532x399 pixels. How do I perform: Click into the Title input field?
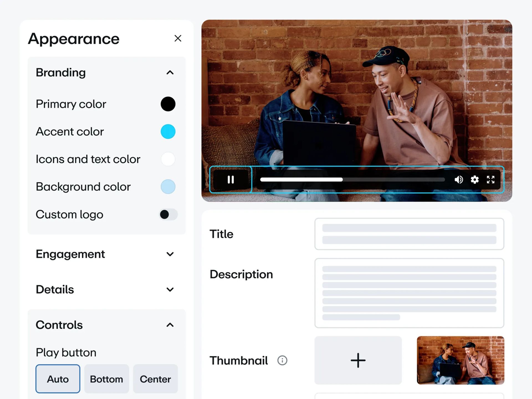click(x=409, y=234)
